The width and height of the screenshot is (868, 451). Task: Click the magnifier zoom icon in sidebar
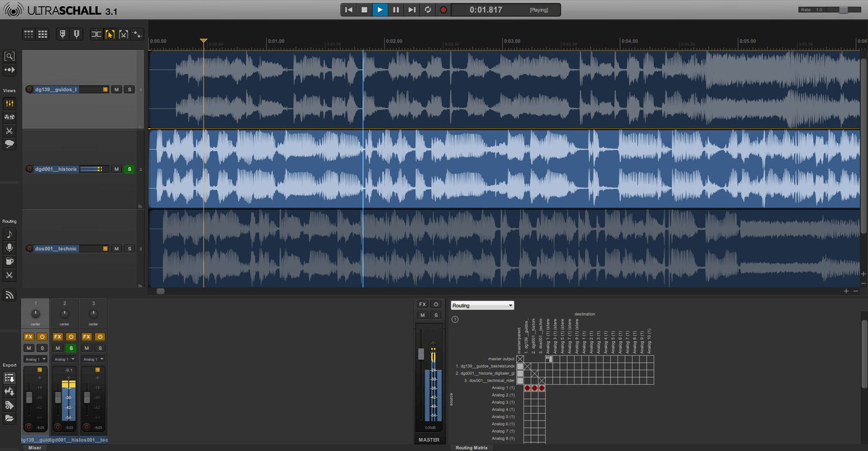pos(9,57)
